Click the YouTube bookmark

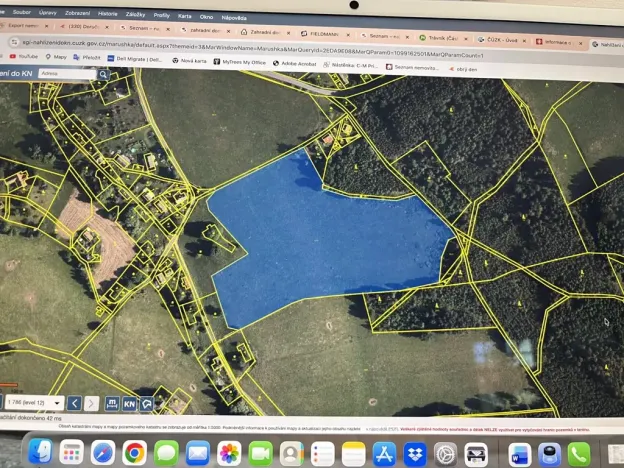click(x=20, y=58)
